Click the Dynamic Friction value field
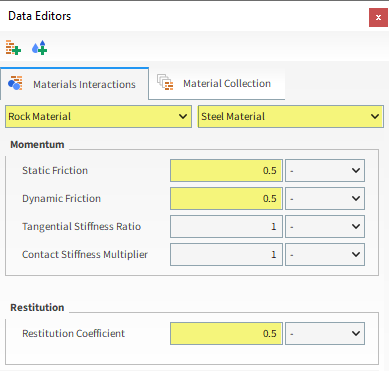This screenshot has width=389, height=371. click(x=226, y=199)
